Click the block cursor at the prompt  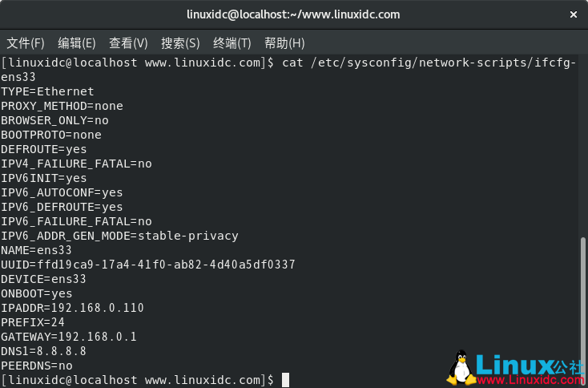click(x=285, y=379)
